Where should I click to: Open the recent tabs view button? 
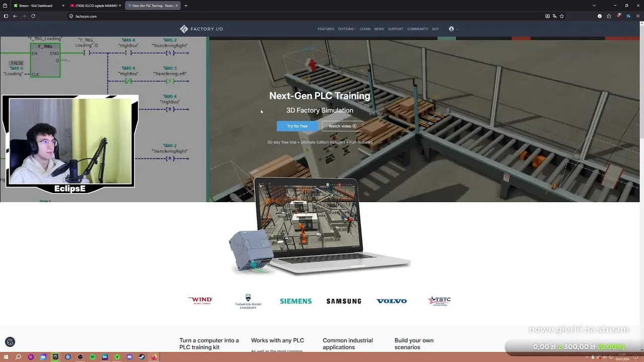(x=5, y=6)
